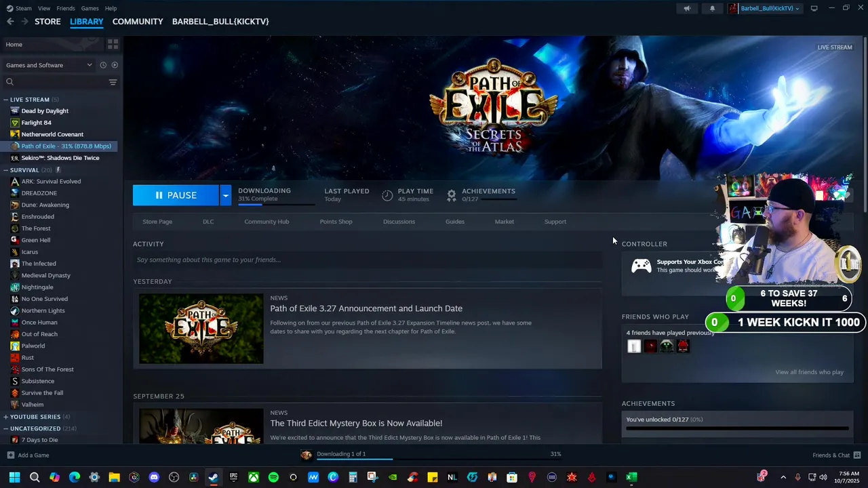The height and width of the screenshot is (488, 868).
Task: Open the Market link
Action: (505, 222)
